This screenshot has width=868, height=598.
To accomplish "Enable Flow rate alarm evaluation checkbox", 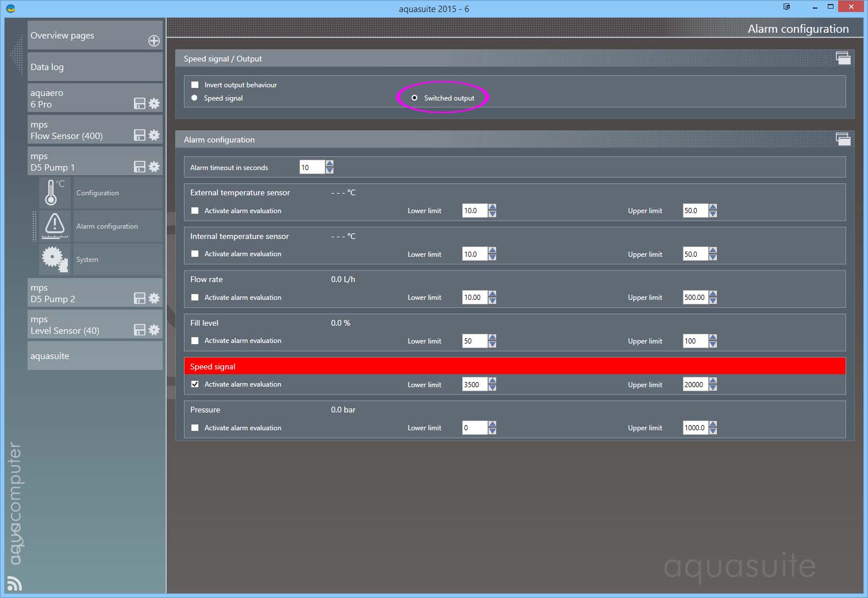I will [195, 298].
